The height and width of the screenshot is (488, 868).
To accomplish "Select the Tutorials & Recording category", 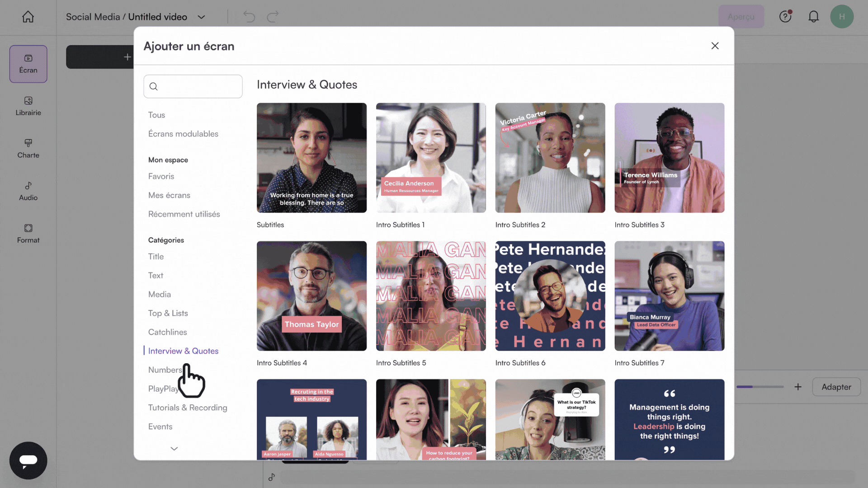I will click(188, 408).
